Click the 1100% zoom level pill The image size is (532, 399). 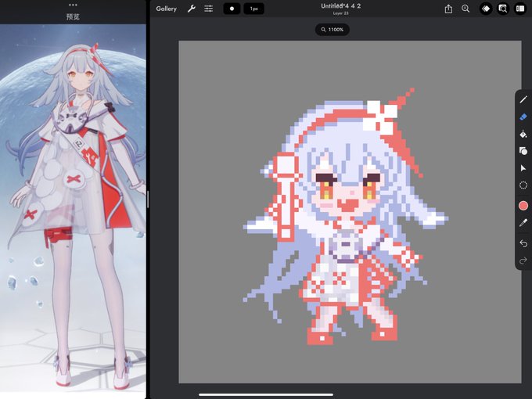click(332, 30)
